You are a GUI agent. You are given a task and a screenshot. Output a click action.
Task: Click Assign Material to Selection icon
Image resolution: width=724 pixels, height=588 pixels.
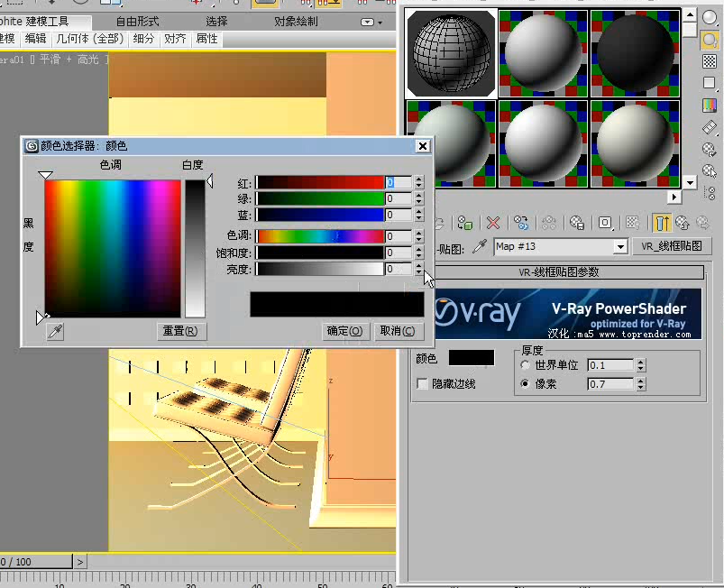[465, 224]
